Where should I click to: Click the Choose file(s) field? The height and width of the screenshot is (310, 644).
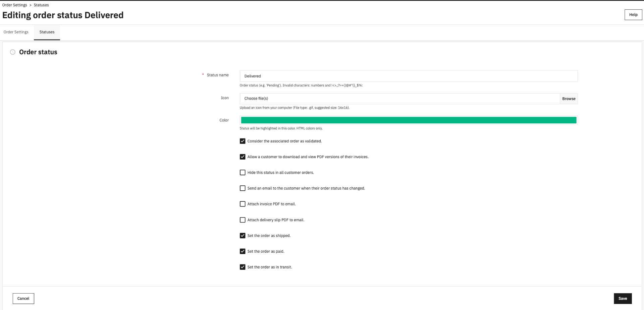click(400, 99)
